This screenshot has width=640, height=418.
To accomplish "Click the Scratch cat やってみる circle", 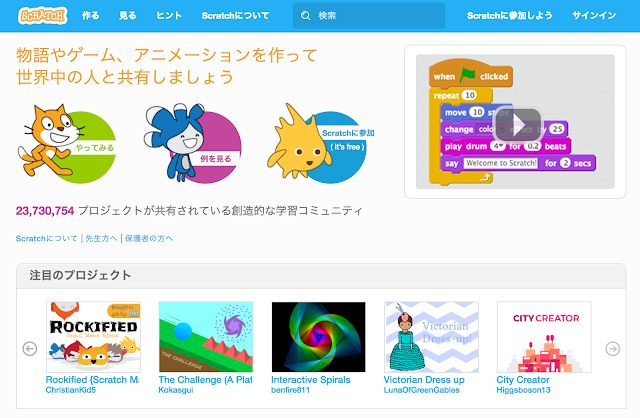I will coord(67,144).
